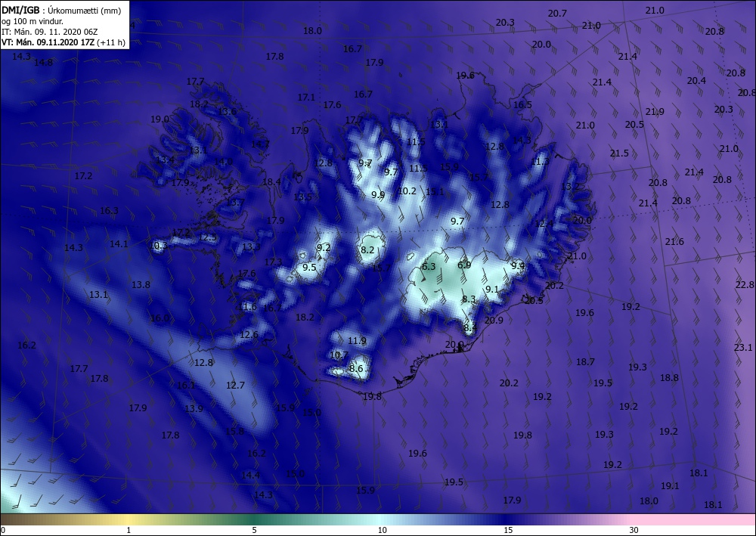Viewport: 756px width, 536px height.
Task: Click the '19.0' value on the map
Action: (160, 119)
